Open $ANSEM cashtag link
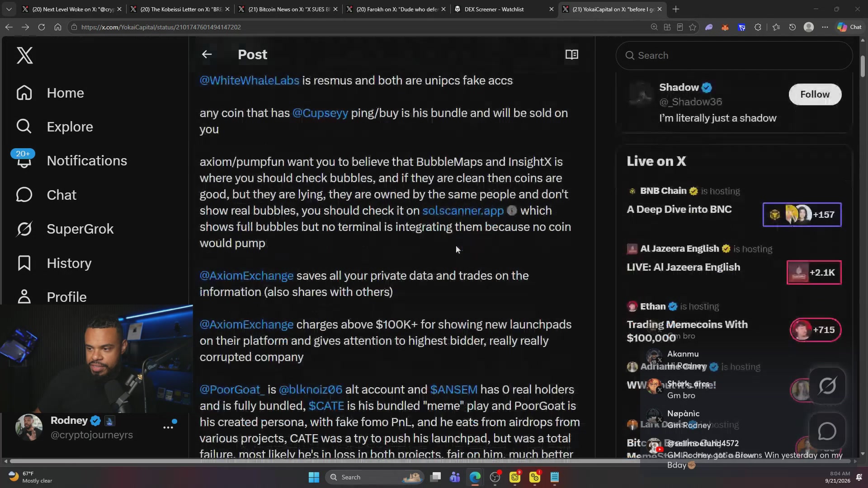The width and height of the screenshot is (868, 488). [453, 389]
